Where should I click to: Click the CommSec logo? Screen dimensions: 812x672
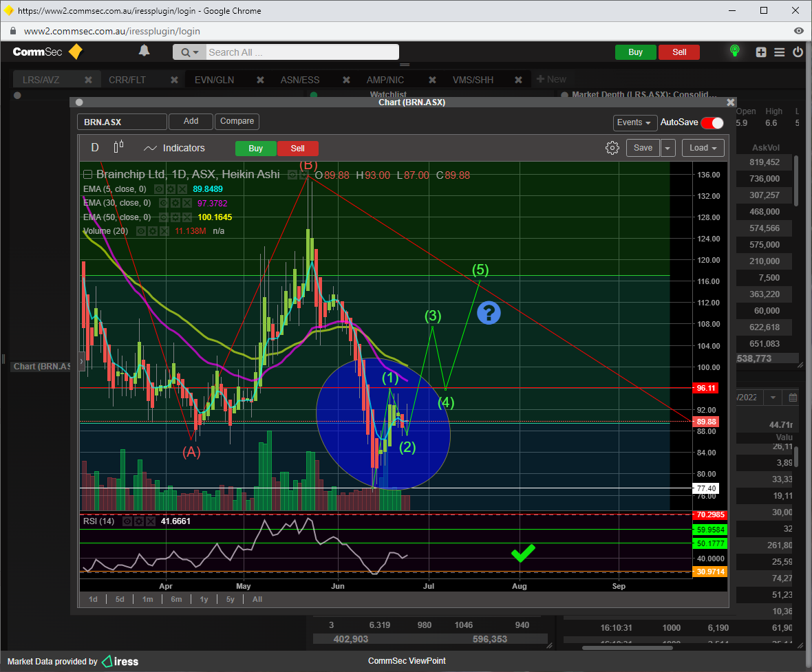pyautogui.click(x=47, y=52)
